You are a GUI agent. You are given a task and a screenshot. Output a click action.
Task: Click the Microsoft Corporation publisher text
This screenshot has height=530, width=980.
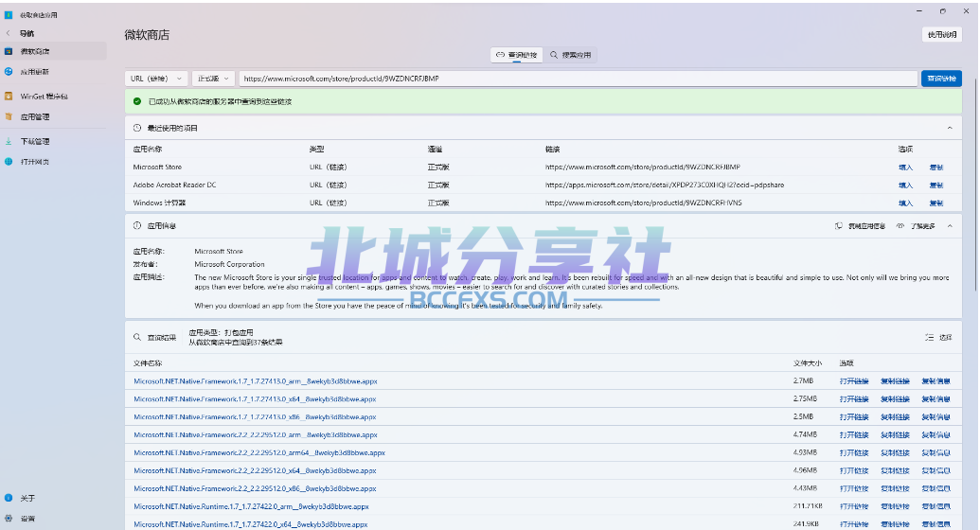click(229, 264)
